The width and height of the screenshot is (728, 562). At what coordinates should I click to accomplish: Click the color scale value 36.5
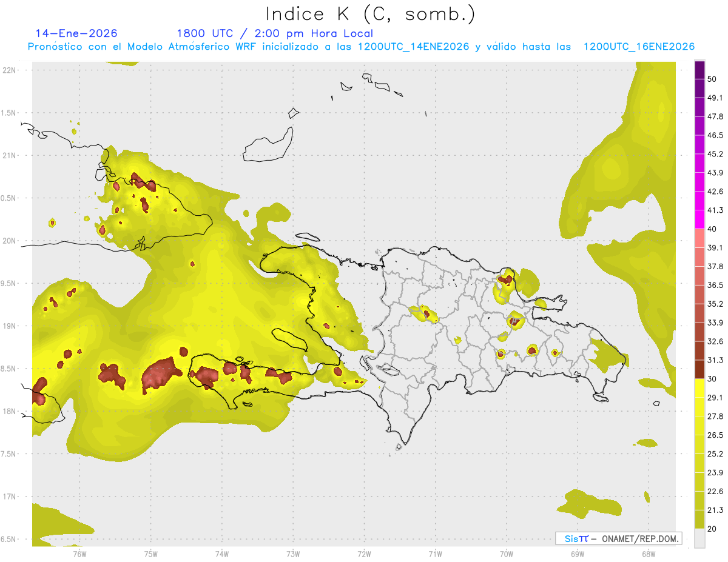point(715,286)
